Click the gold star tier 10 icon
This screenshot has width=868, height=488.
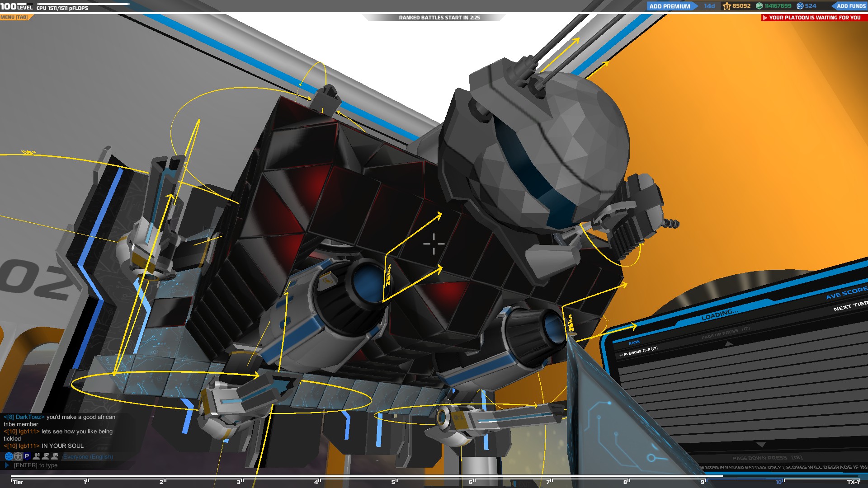pyautogui.click(x=726, y=6)
